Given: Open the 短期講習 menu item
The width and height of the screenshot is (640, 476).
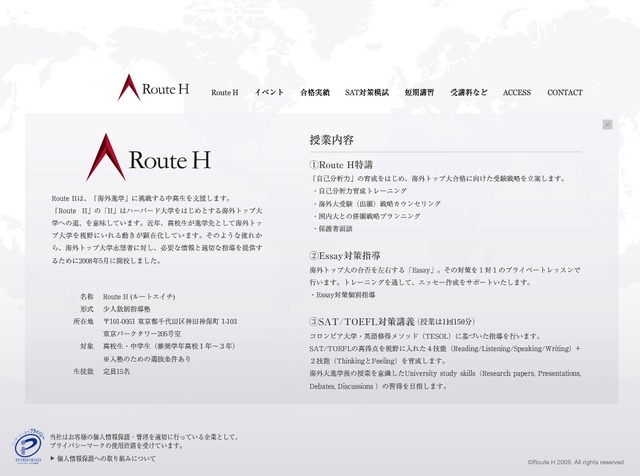Looking at the screenshot, I should pos(419,93).
